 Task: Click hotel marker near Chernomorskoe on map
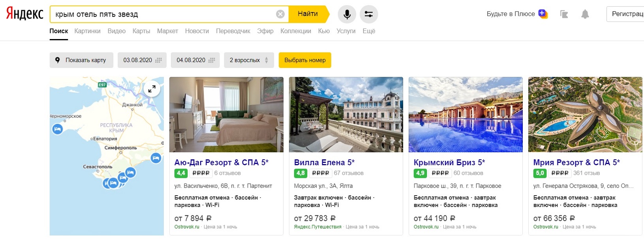[58, 129]
